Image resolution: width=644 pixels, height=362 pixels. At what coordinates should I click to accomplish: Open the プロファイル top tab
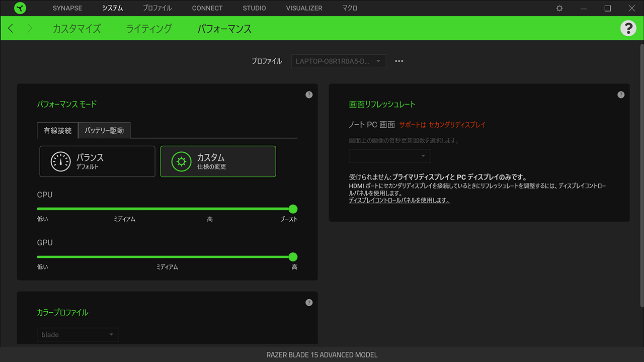point(157,8)
